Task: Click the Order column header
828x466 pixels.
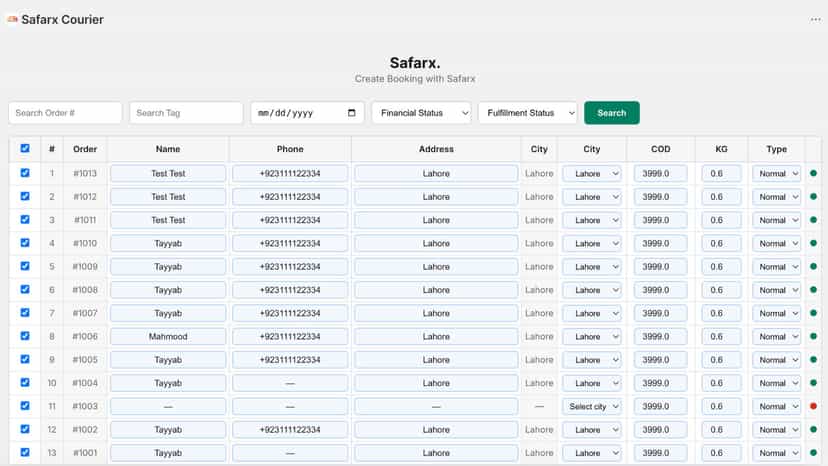Action: (85, 149)
